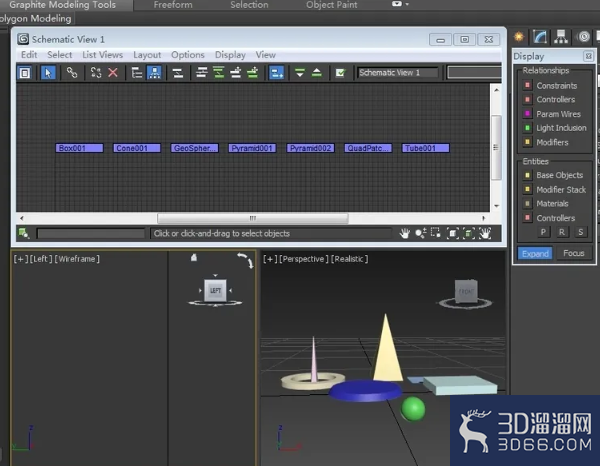Select the Tube001 node
The width and height of the screenshot is (600, 466).
click(x=426, y=148)
